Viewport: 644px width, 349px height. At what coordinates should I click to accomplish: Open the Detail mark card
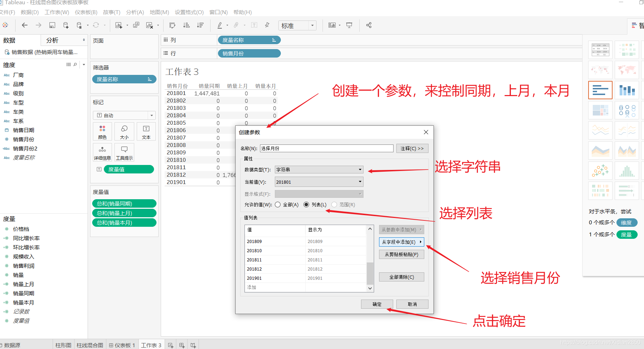102,152
